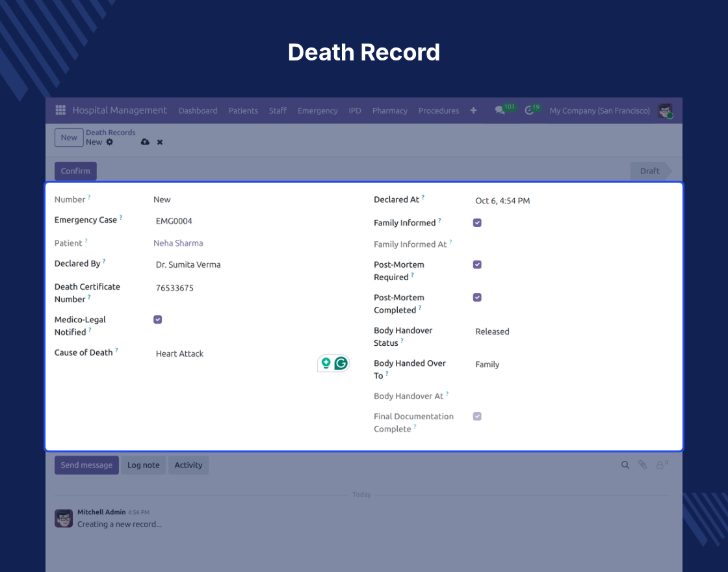Viewport: 728px width, 572px height.
Task: Toggle the Post-Mortem Required checkbox
Action: click(477, 264)
